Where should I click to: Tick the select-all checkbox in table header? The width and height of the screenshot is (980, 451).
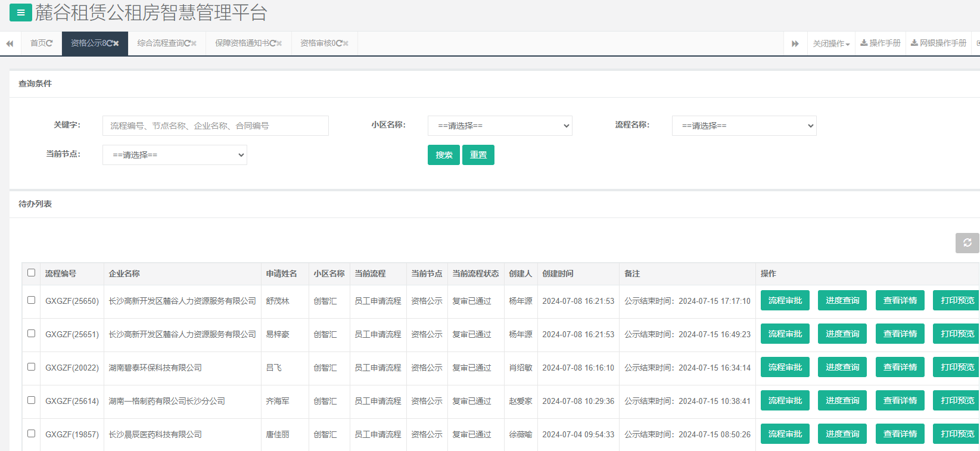coord(32,273)
